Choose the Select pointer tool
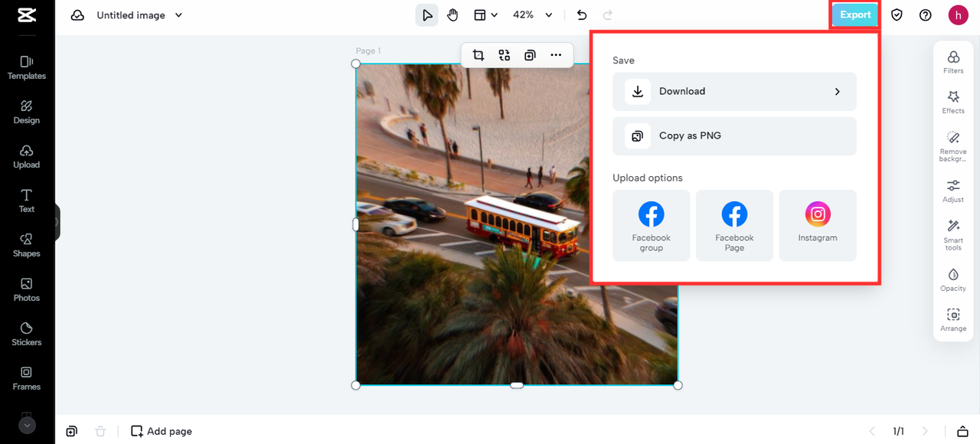Image resolution: width=980 pixels, height=444 pixels. pyautogui.click(x=427, y=15)
